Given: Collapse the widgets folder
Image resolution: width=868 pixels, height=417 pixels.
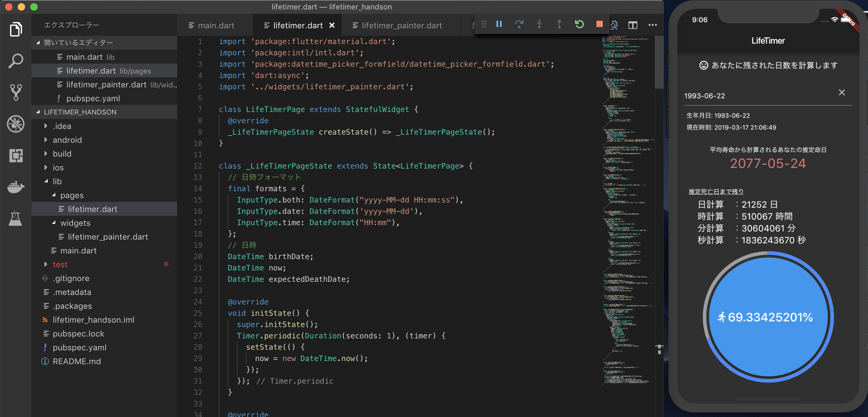Looking at the screenshot, I should (x=104, y=223).
